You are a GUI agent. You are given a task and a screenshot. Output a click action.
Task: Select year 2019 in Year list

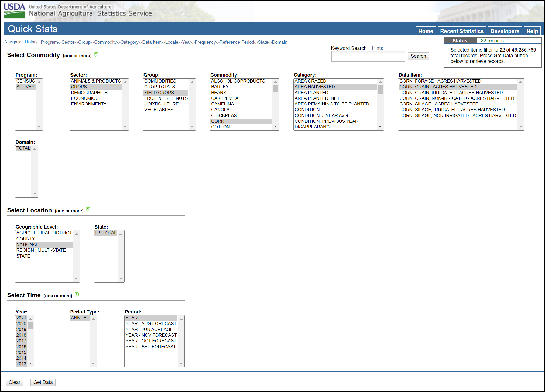(x=21, y=329)
